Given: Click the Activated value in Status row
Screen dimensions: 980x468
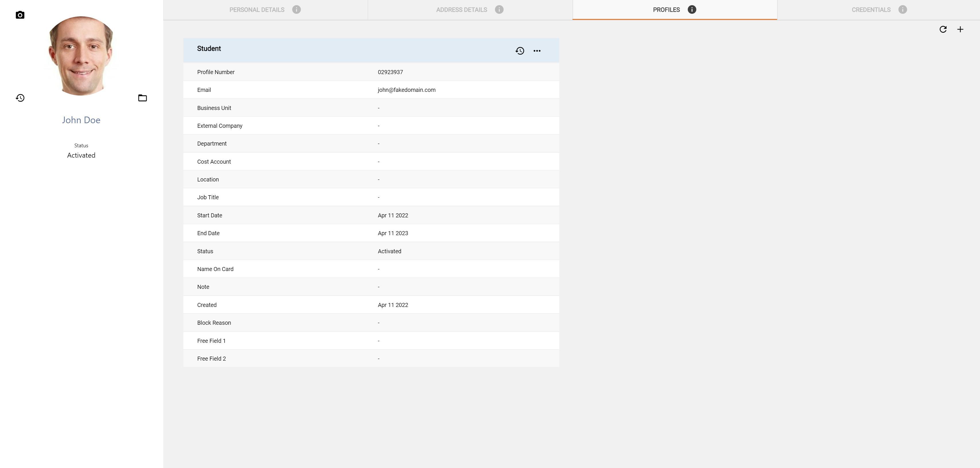Looking at the screenshot, I should [390, 252].
